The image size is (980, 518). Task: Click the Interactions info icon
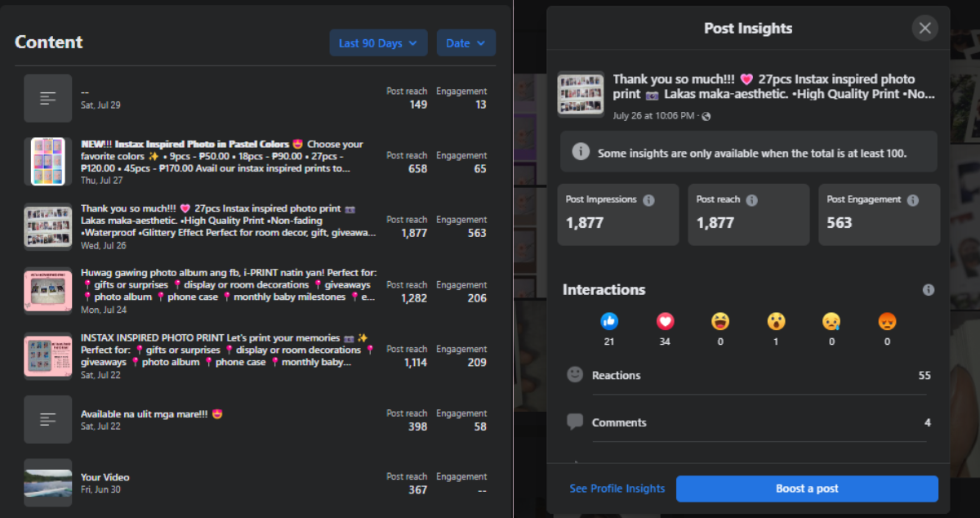tap(928, 290)
